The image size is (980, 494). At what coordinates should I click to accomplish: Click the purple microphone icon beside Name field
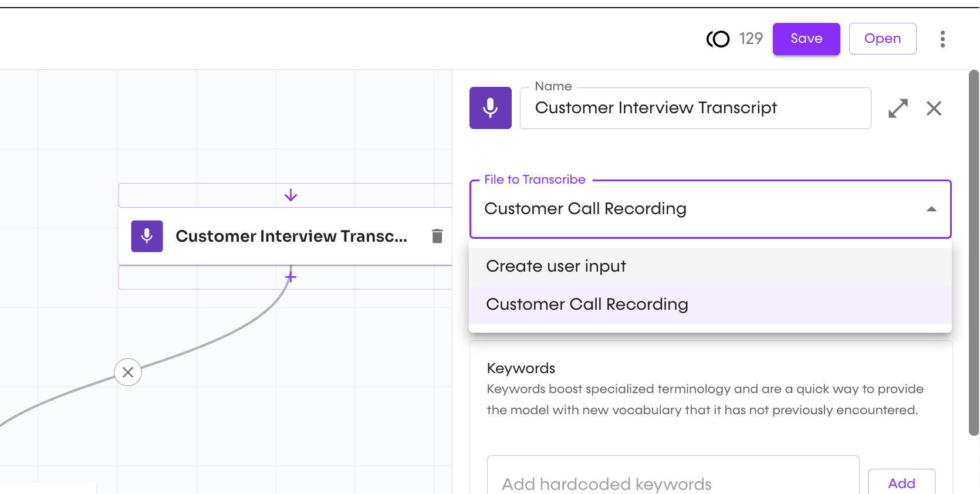click(491, 108)
